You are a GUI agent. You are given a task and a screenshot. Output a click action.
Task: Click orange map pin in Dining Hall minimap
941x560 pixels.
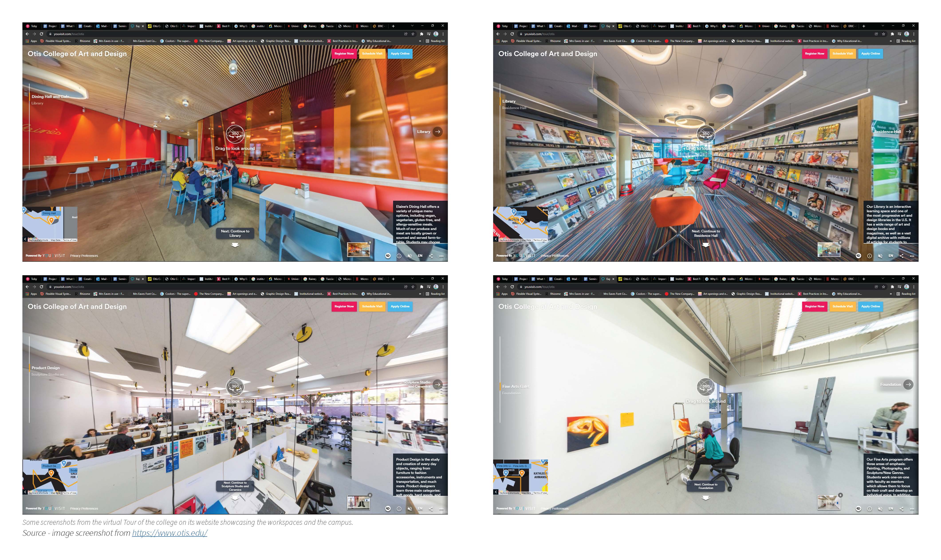(x=51, y=220)
